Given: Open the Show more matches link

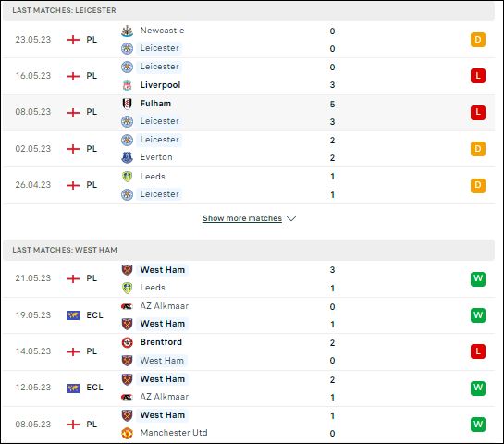Looking at the screenshot, I should pos(242,218).
